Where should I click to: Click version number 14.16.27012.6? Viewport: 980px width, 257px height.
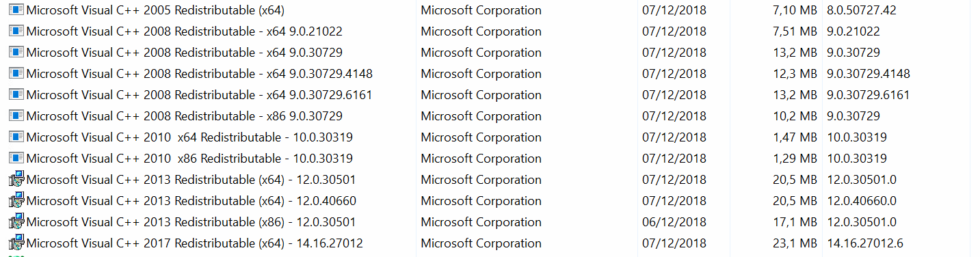pyautogui.click(x=865, y=243)
